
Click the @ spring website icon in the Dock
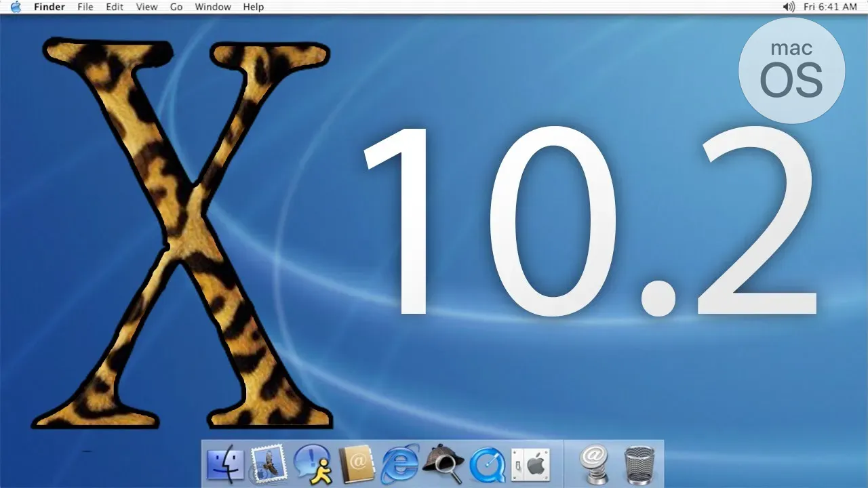(594, 465)
